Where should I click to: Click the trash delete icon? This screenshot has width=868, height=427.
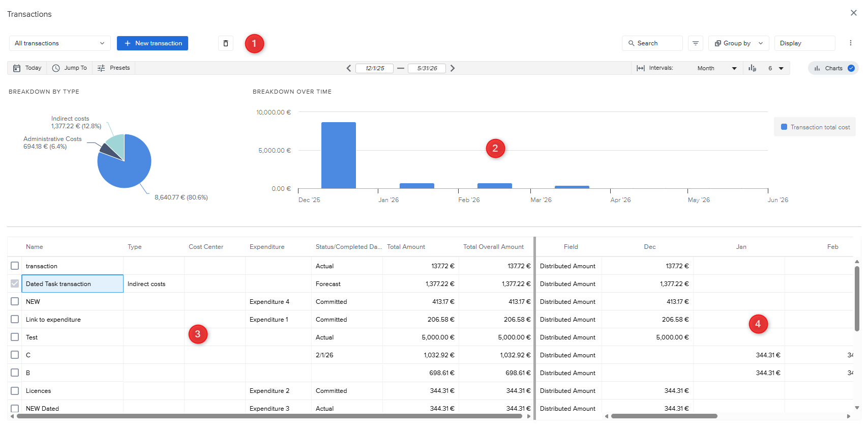click(x=226, y=43)
